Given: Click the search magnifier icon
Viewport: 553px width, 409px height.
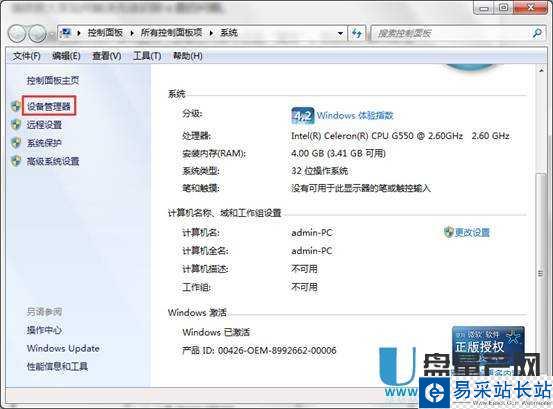Looking at the screenshot, I should 537,33.
